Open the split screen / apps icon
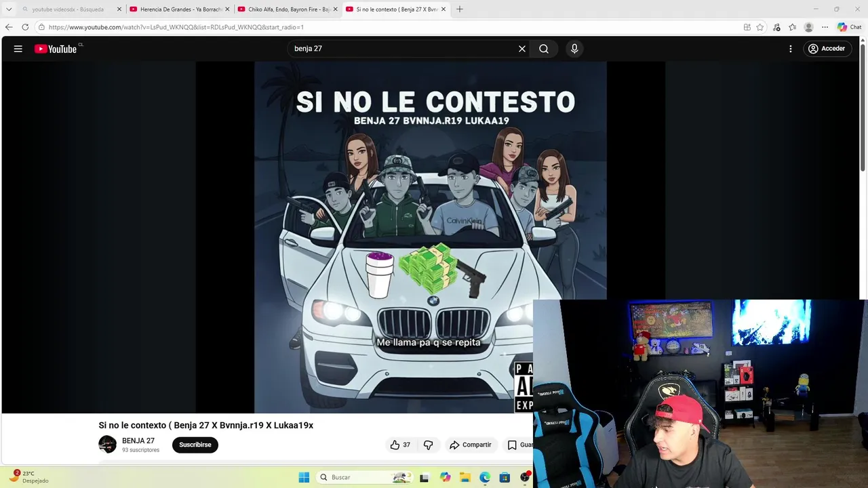Image resolution: width=868 pixels, height=488 pixels. click(747, 27)
